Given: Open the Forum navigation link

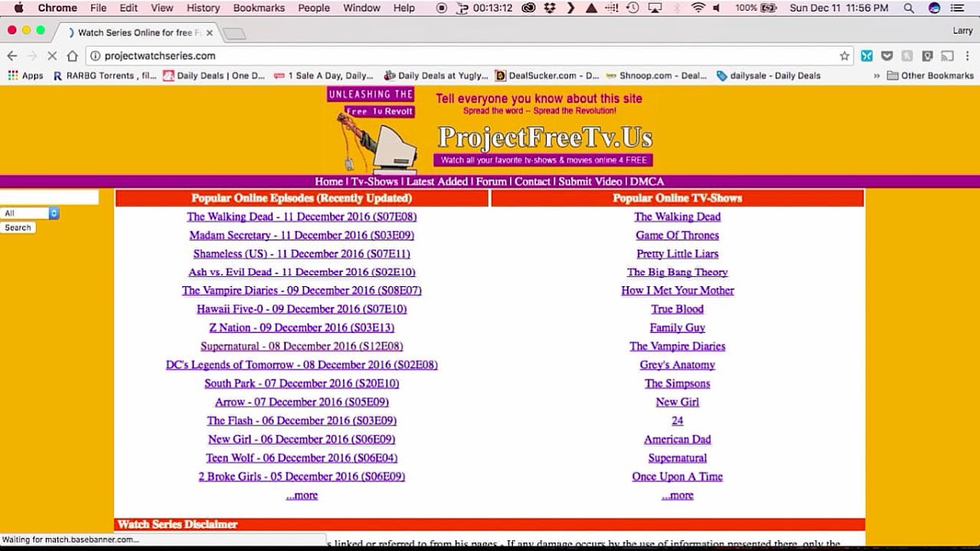Looking at the screenshot, I should [x=492, y=181].
